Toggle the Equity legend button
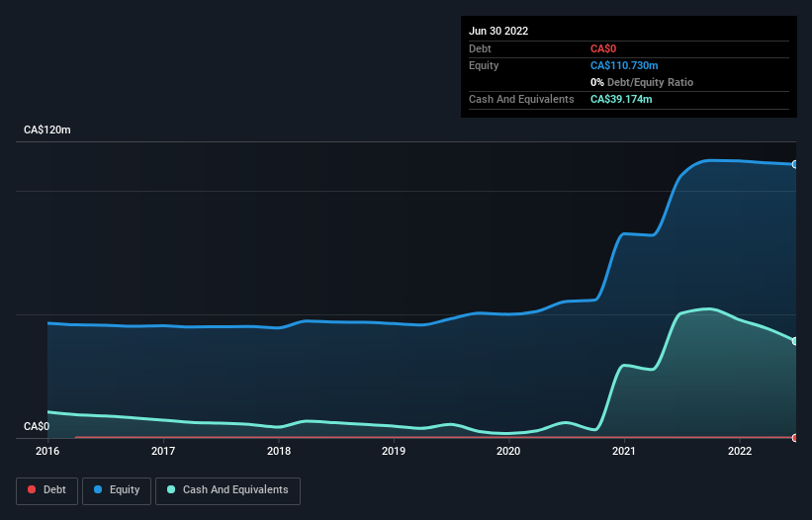Viewport: 812px width, 520px height. pyautogui.click(x=117, y=490)
